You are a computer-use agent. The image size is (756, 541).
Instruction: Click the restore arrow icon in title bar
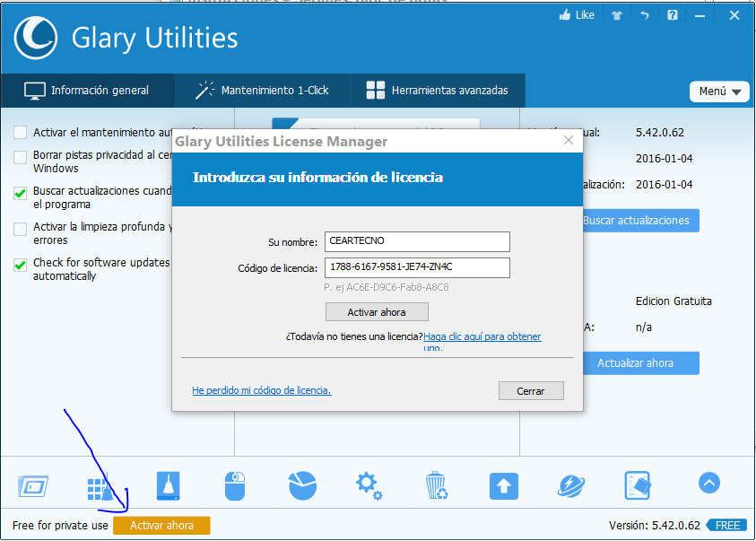tap(644, 15)
